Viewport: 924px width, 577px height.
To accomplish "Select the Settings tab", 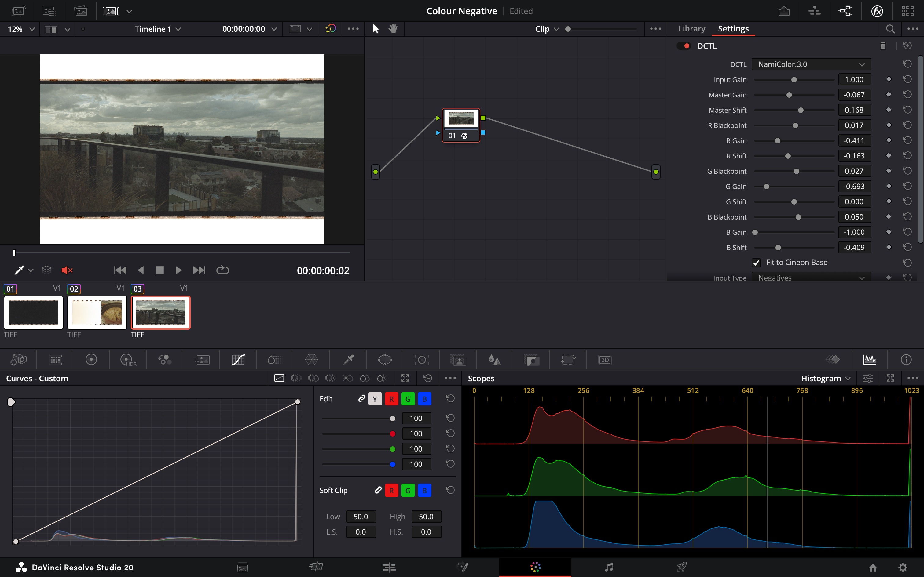I will (x=733, y=29).
